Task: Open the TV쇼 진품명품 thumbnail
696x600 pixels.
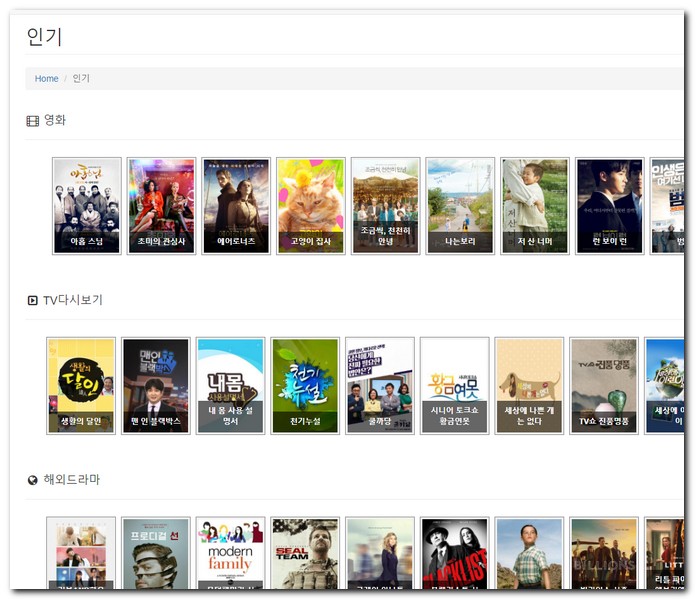Action: tap(604, 386)
